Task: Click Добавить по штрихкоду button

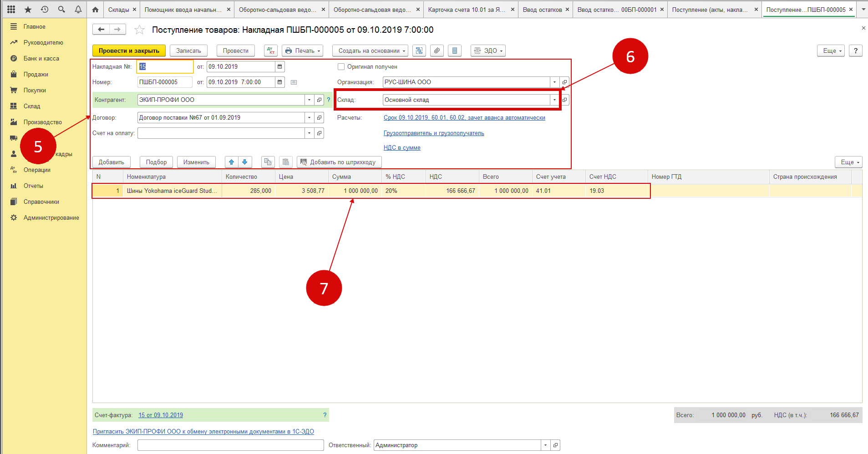Action: [339, 162]
